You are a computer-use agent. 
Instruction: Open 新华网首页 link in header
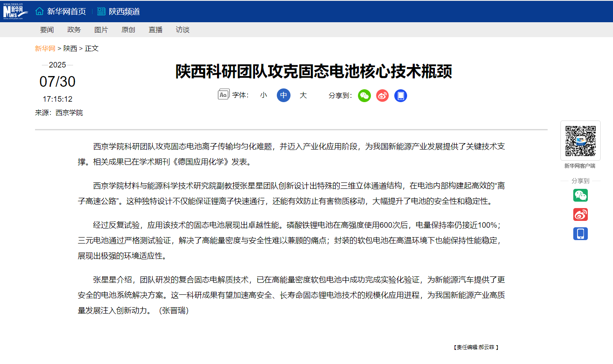[x=66, y=12]
